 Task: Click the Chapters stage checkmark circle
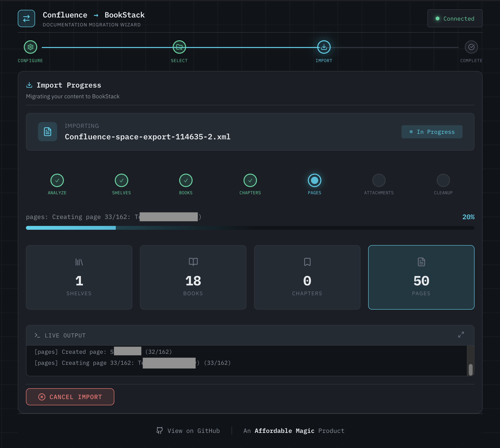pos(250,180)
